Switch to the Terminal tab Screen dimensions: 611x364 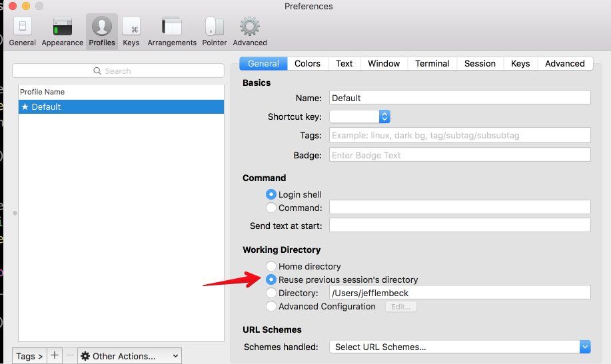point(432,64)
